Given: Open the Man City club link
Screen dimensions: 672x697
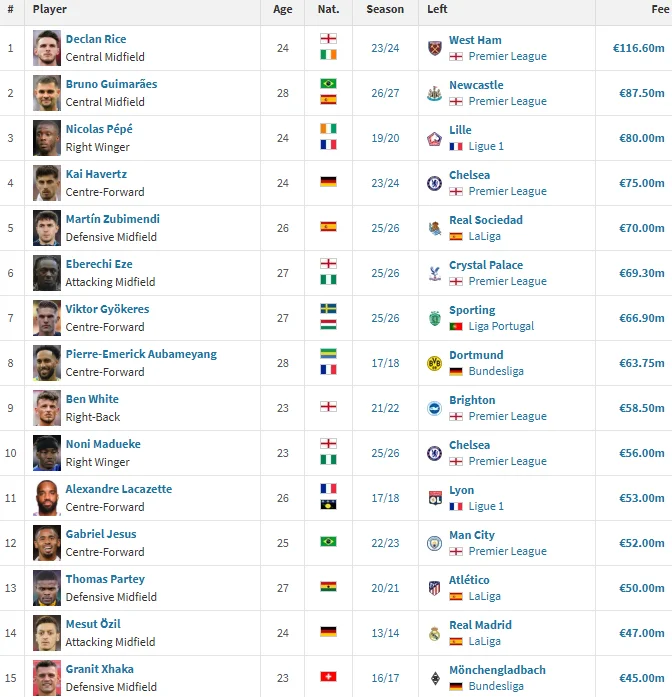Looking at the screenshot, I should [472, 535].
